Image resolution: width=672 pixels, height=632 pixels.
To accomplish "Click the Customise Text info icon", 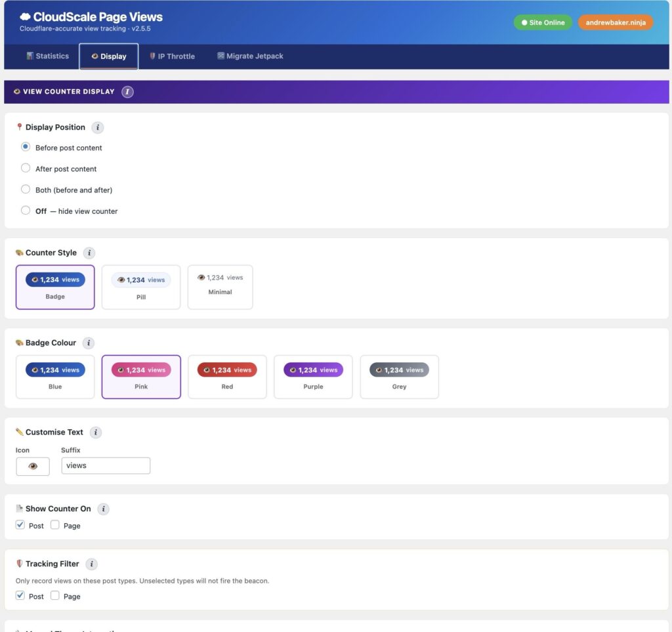I will [95, 432].
